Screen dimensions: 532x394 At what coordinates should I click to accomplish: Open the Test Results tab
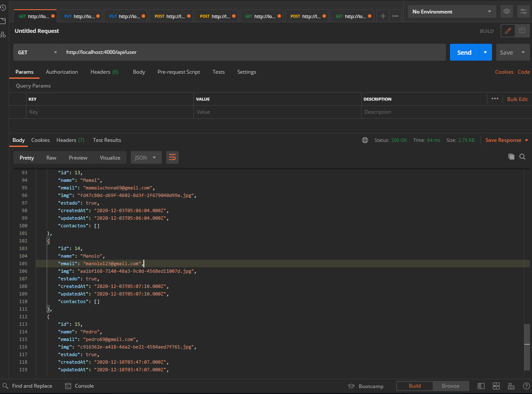(x=107, y=140)
